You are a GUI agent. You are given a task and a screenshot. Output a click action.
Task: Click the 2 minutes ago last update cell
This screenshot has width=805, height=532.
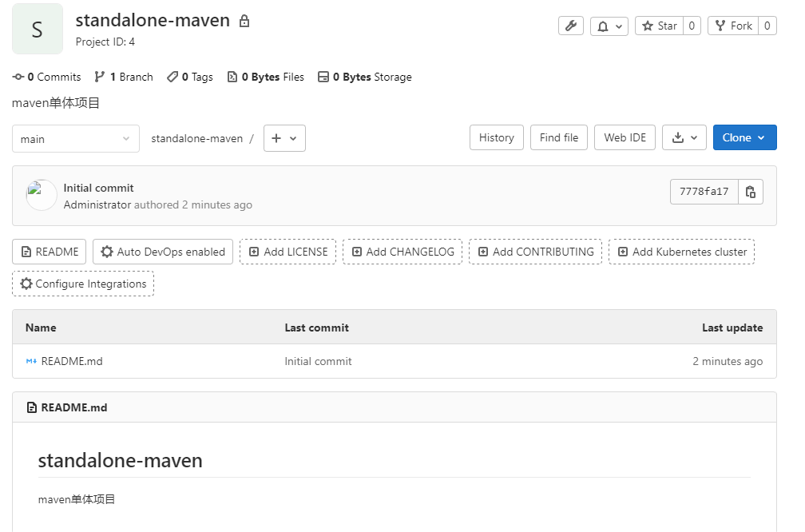[x=728, y=362]
